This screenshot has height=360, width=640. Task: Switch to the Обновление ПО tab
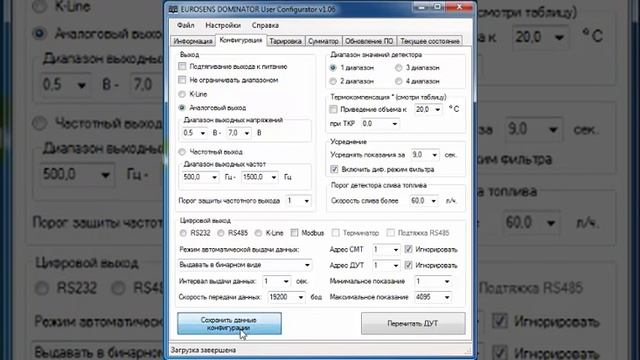coord(369,41)
